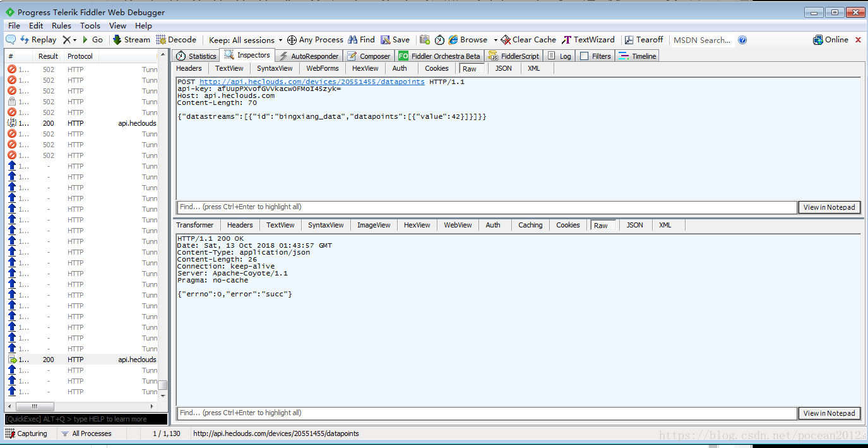
Task: Open the TextWizard tool
Action: tap(588, 40)
